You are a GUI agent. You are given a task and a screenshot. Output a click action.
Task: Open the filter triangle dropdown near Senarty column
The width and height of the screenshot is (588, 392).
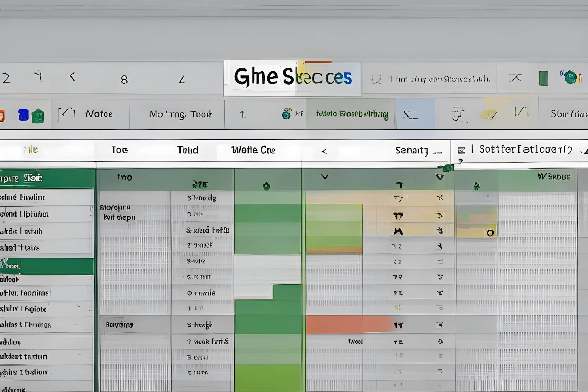[439, 177]
